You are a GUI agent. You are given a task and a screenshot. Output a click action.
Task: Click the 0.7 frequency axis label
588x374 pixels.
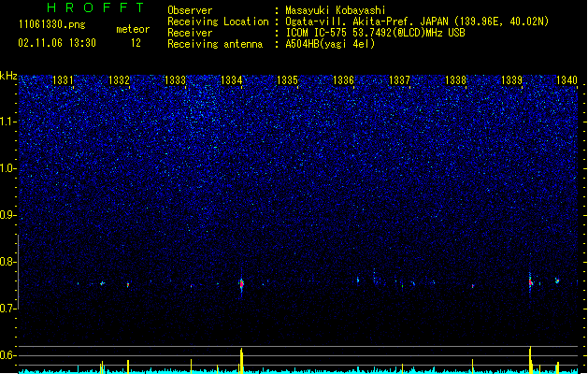tap(7, 309)
